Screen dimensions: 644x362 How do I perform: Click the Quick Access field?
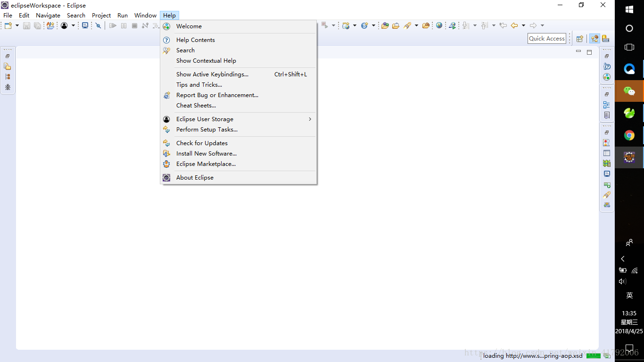(547, 39)
